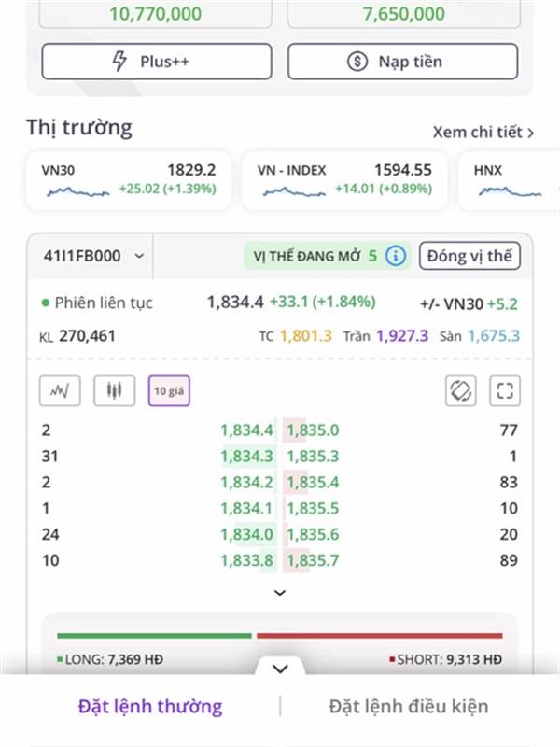This screenshot has width=560, height=747.
Task: Expand the order book to fullscreen
Action: pos(505,391)
